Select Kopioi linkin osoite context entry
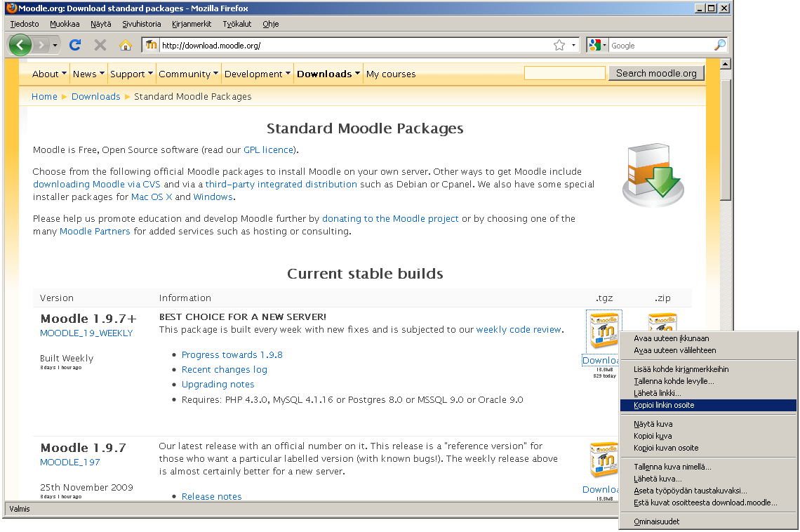Image resolution: width=800 pixels, height=532 pixels. click(x=708, y=405)
